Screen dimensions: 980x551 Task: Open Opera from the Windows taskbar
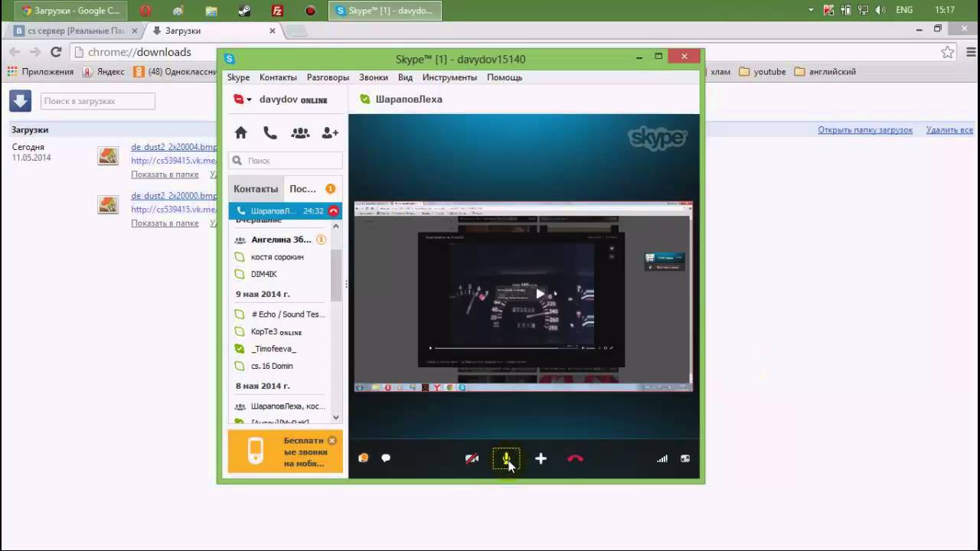[145, 11]
